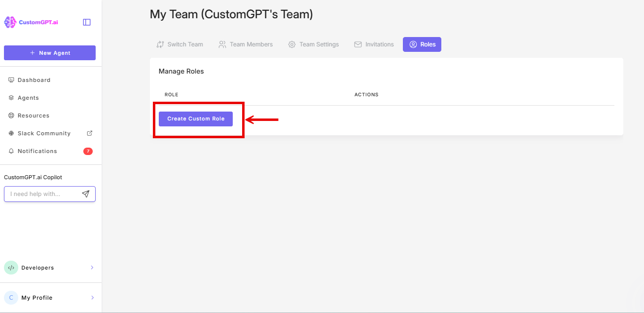Click the Agents stacked-layers icon

pos(10,97)
